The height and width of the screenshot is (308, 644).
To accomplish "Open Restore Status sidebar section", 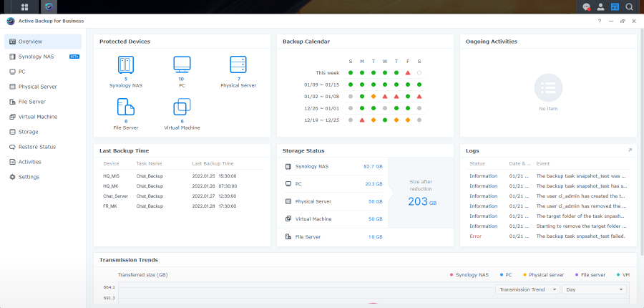I will pyautogui.click(x=43, y=147).
